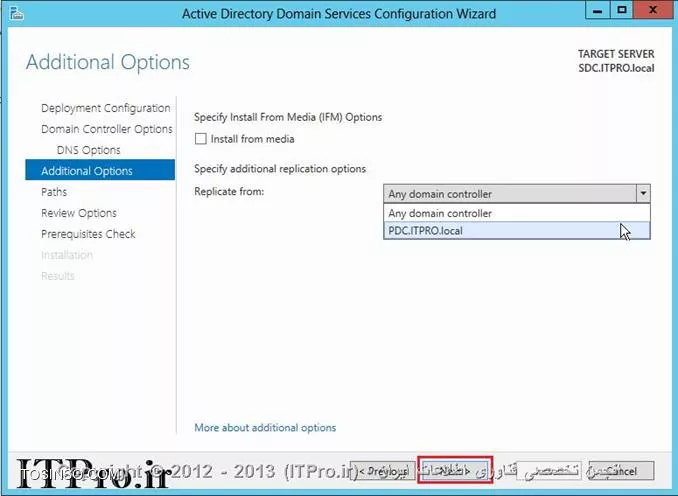
Task: Click the TARGET SERVER label
Action: [616, 54]
